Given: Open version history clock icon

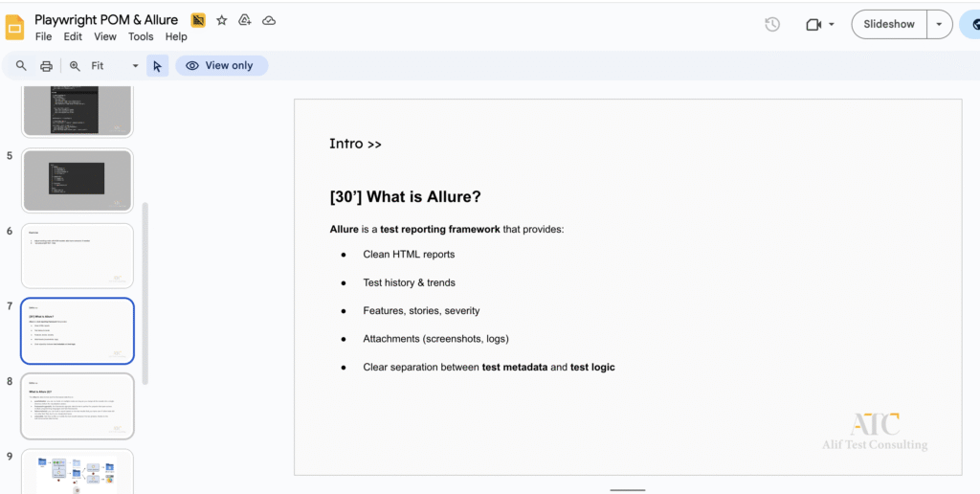Looking at the screenshot, I should click(772, 25).
